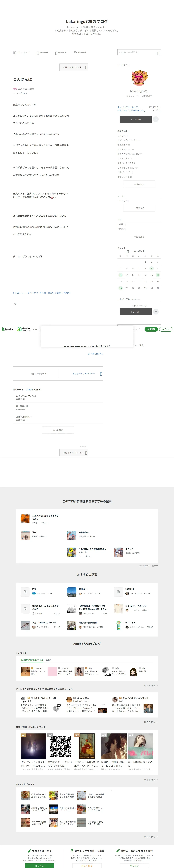Click 記事を報告する link

pos(95,354)
